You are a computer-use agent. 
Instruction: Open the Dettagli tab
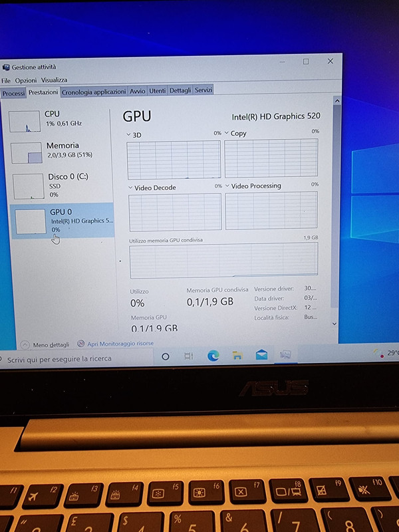[180, 90]
